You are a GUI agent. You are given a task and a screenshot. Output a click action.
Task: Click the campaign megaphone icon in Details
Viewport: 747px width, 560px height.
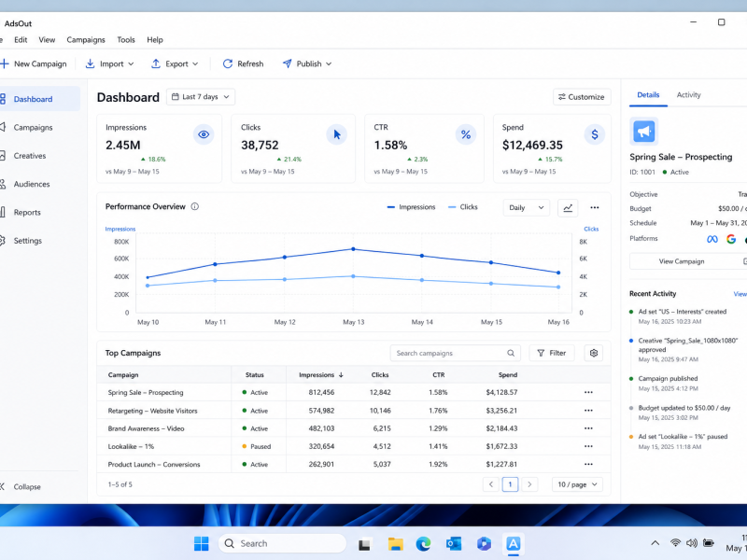(x=644, y=132)
